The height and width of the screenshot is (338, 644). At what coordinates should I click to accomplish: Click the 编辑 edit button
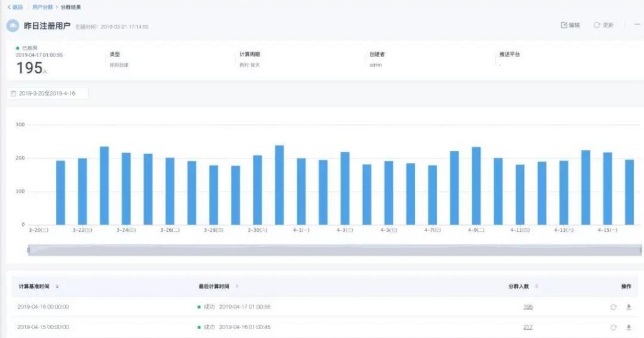(570, 25)
